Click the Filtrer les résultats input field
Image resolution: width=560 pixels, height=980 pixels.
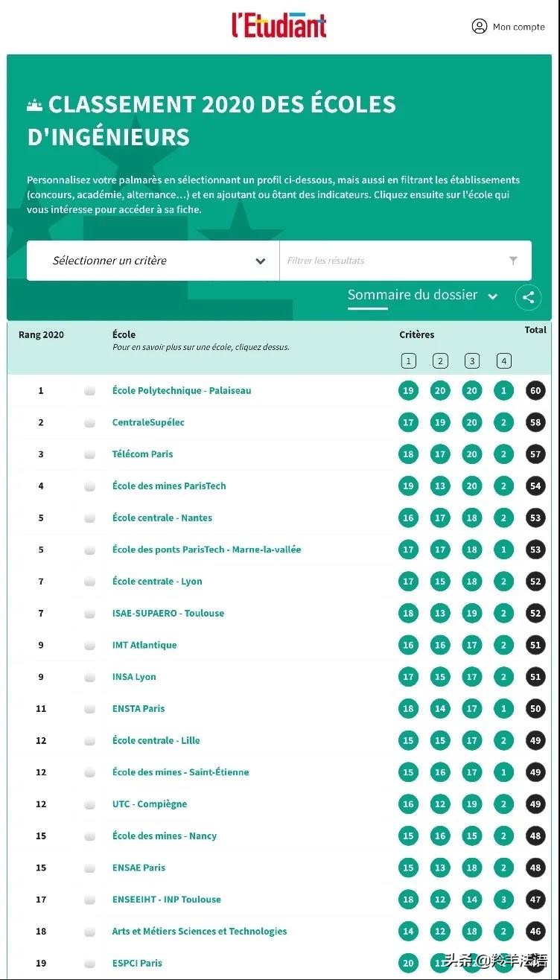pos(395,261)
